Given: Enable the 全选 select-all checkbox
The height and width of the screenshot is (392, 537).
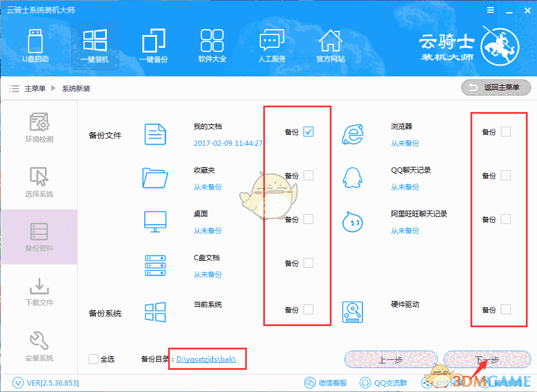Looking at the screenshot, I should [x=93, y=359].
